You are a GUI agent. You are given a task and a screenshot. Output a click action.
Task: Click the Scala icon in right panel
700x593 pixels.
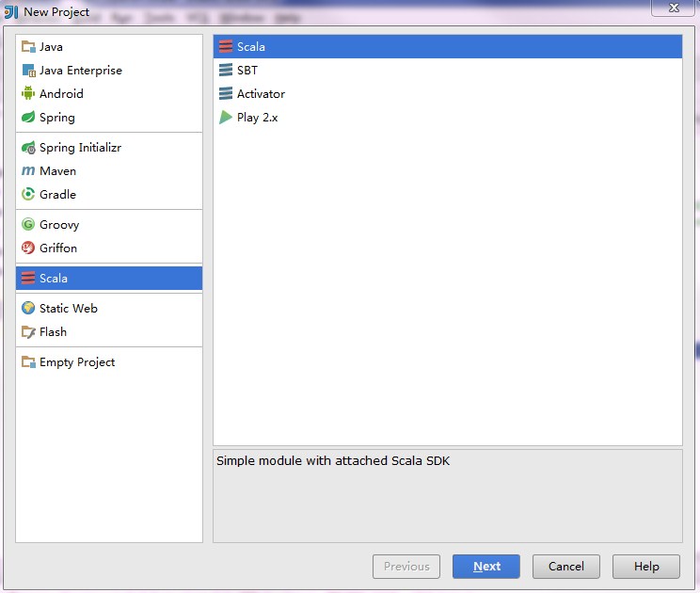coord(226,46)
